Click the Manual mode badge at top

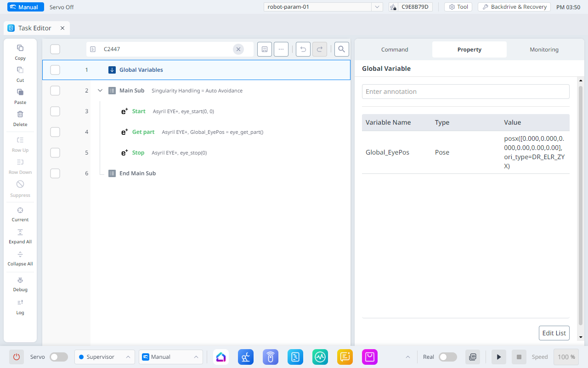point(25,7)
